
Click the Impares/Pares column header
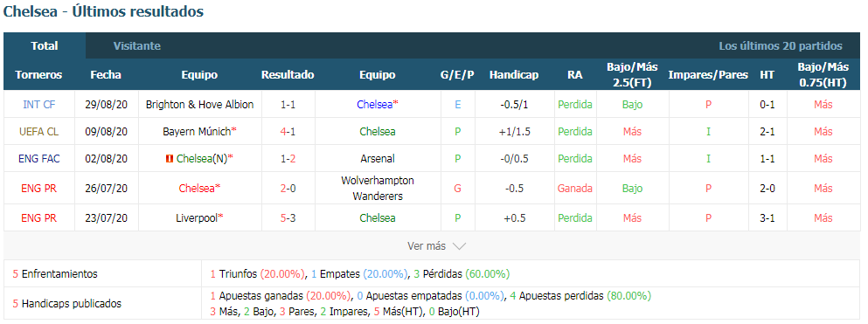[708, 74]
